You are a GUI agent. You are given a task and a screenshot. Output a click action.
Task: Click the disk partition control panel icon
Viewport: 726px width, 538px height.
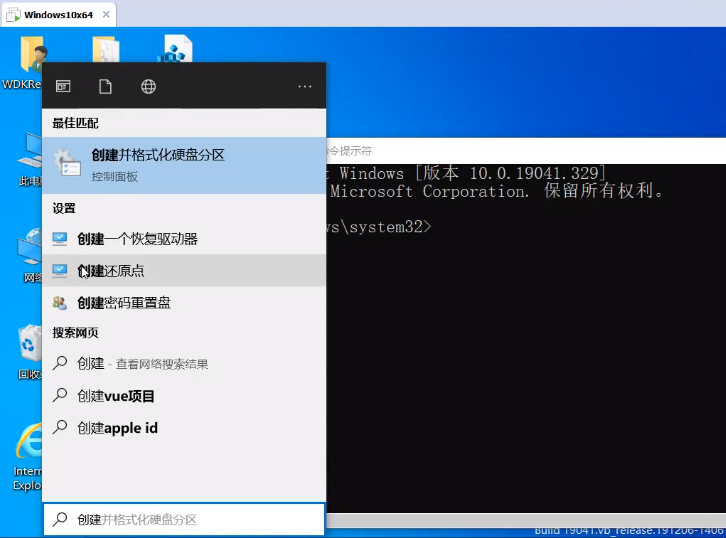[x=68, y=163]
